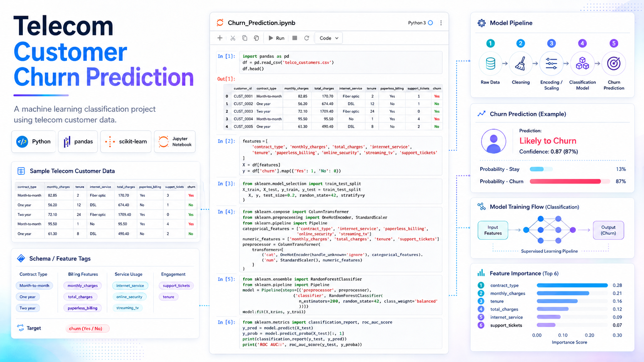Click the streaming_tv feature tag
The height and width of the screenshot is (362, 644).
[127, 308]
